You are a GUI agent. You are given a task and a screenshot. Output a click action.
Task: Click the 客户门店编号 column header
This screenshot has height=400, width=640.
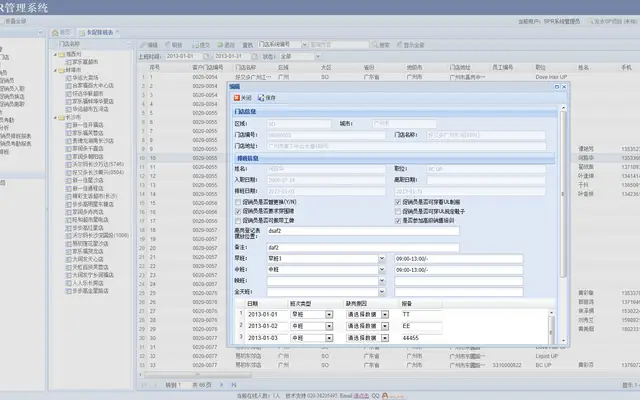point(208,67)
